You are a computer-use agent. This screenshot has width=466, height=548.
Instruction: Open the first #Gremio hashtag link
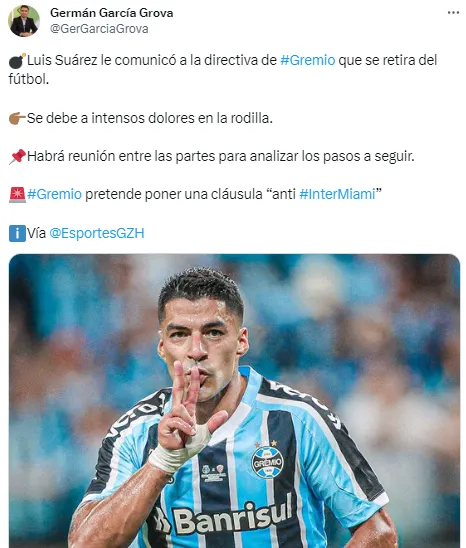(x=308, y=60)
